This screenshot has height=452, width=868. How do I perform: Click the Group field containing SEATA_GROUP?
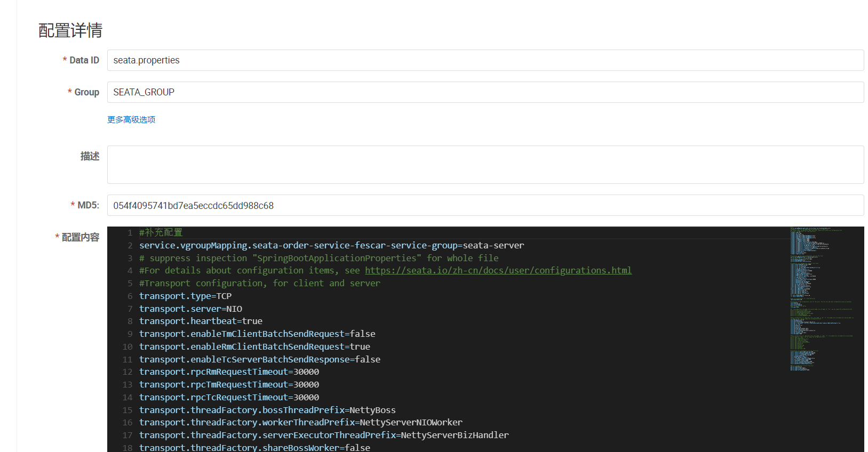coord(485,92)
